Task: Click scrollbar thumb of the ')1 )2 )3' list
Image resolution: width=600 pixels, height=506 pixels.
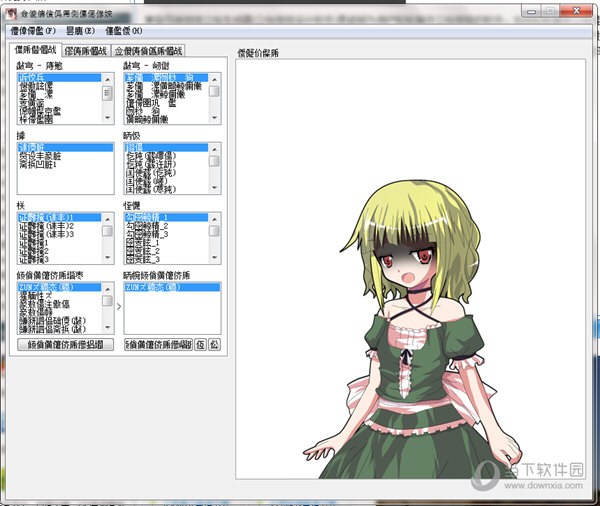Action: click(108, 231)
